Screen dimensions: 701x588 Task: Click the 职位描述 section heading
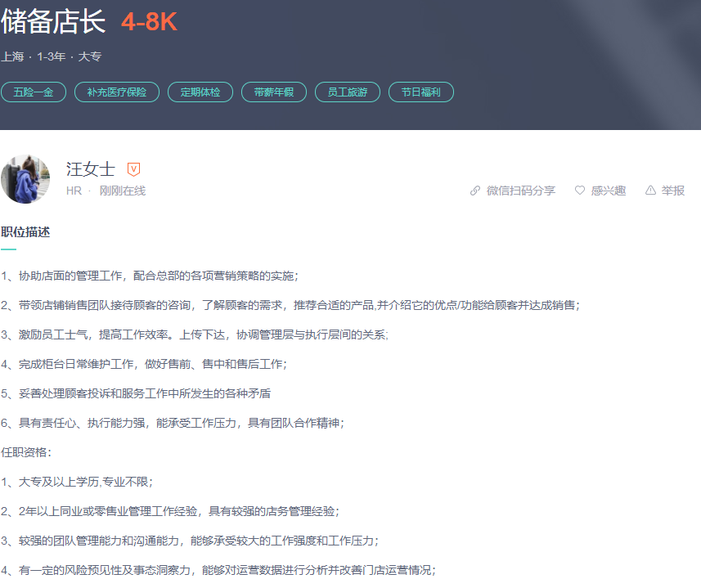[25, 232]
